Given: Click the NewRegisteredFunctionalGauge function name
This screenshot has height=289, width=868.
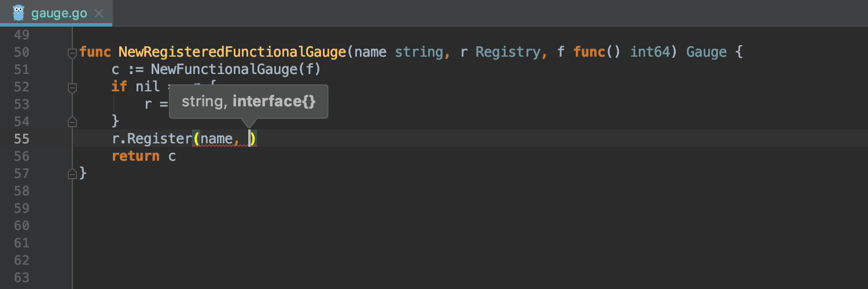Looking at the screenshot, I should tap(232, 52).
